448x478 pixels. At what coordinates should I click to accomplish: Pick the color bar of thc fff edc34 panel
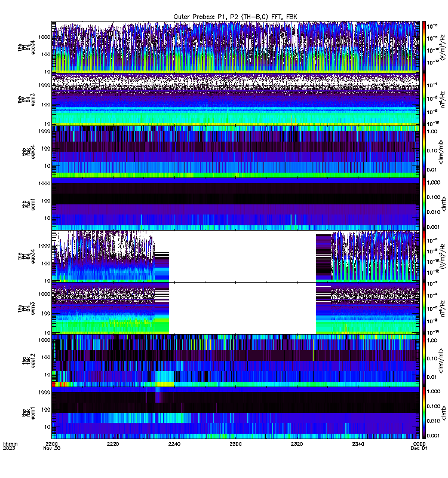tap(424, 256)
